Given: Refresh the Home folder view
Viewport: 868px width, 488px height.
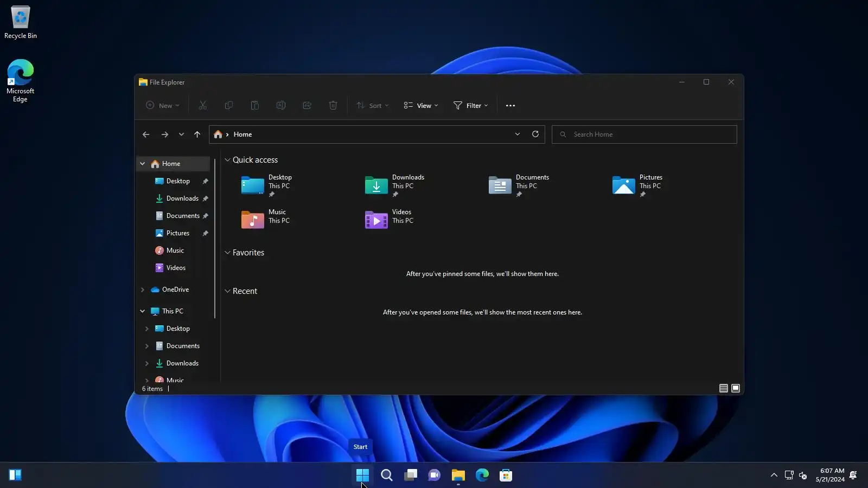Looking at the screenshot, I should (535, 134).
